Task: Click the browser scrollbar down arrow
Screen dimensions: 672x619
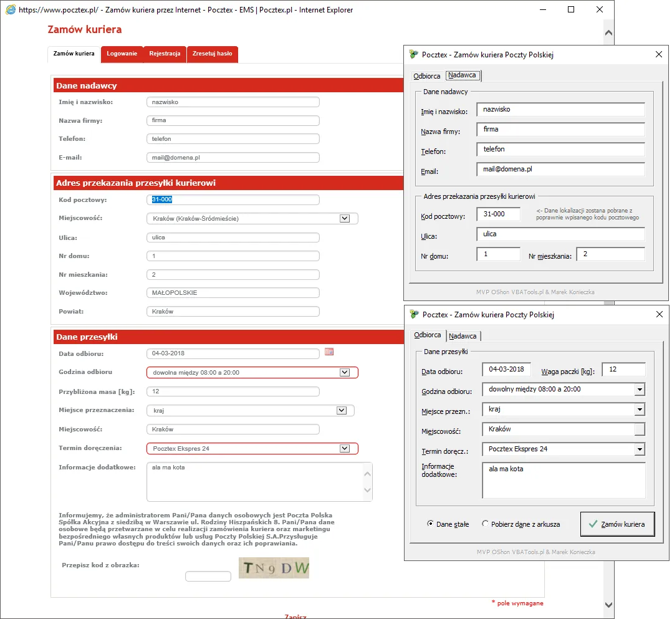Action: click(608, 605)
